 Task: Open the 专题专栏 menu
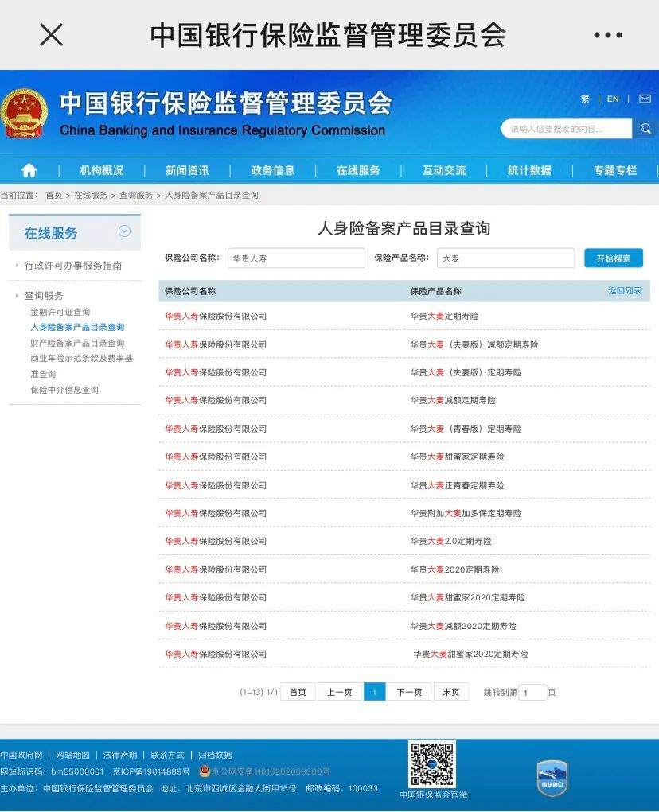(x=615, y=170)
